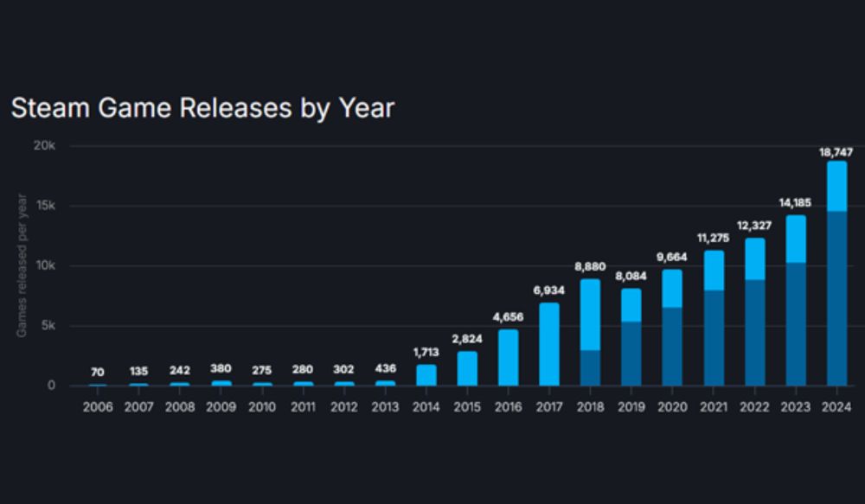Click the 1,713 value label

426,352
